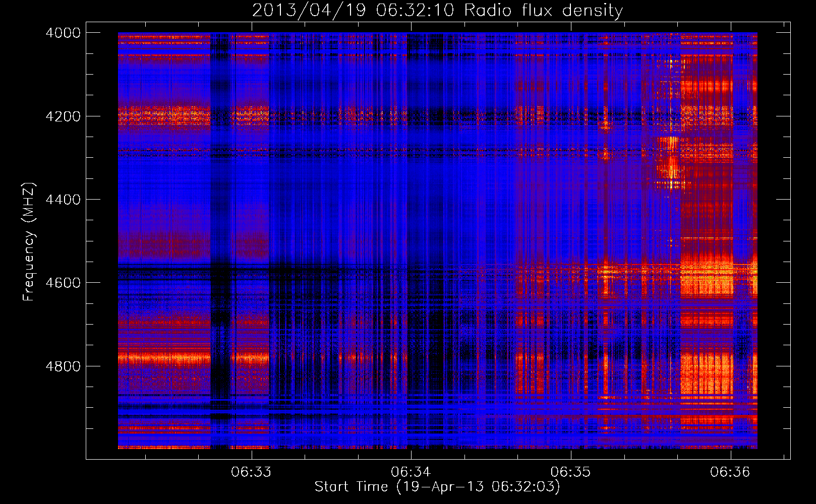Click the y-axis label "Frequency (MHZ)"

point(29,242)
